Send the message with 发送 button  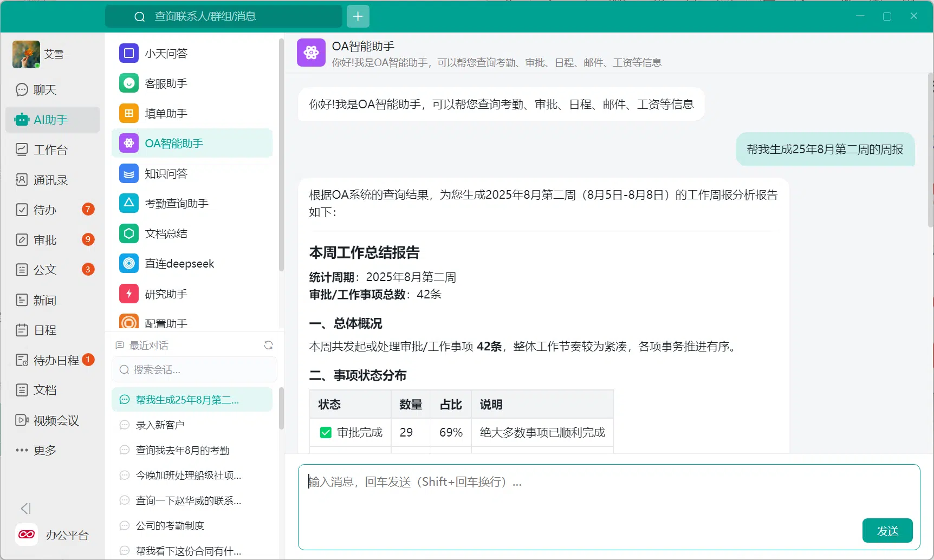click(x=887, y=531)
